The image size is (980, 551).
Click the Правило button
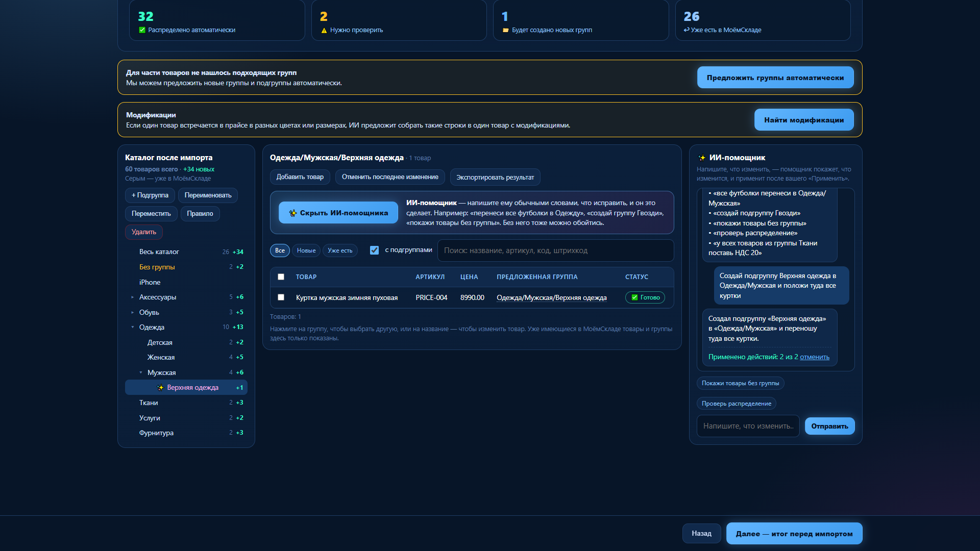tap(200, 214)
